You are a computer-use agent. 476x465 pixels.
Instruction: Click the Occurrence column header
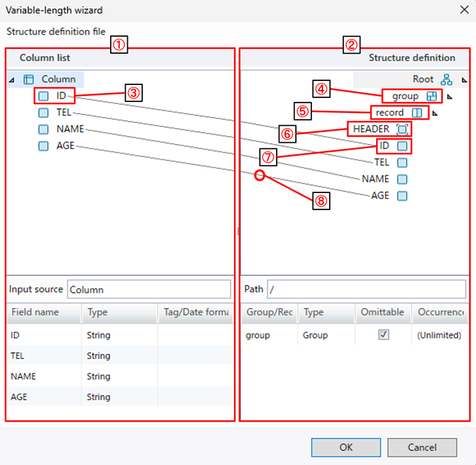tap(439, 313)
